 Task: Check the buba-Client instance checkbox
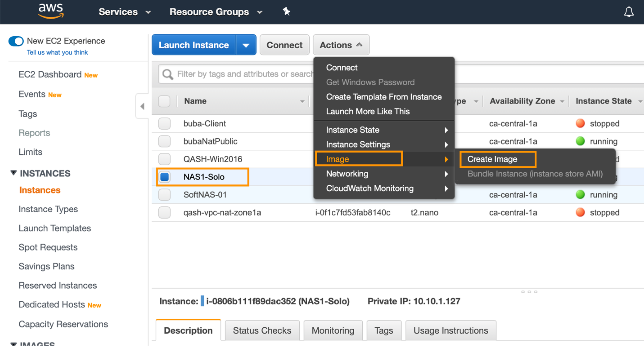coord(165,124)
